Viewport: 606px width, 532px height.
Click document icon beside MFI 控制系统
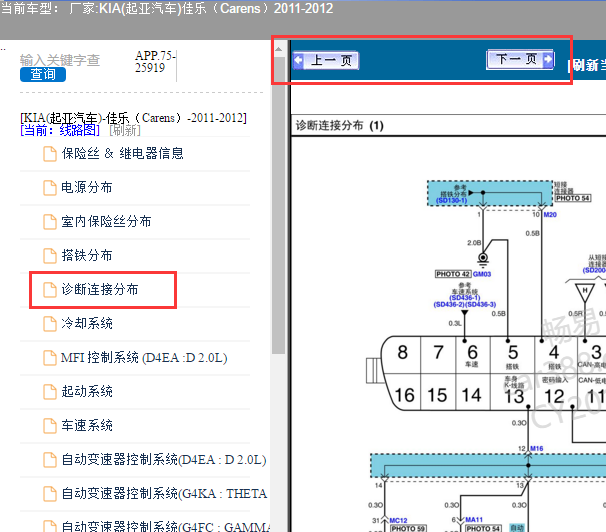49,358
